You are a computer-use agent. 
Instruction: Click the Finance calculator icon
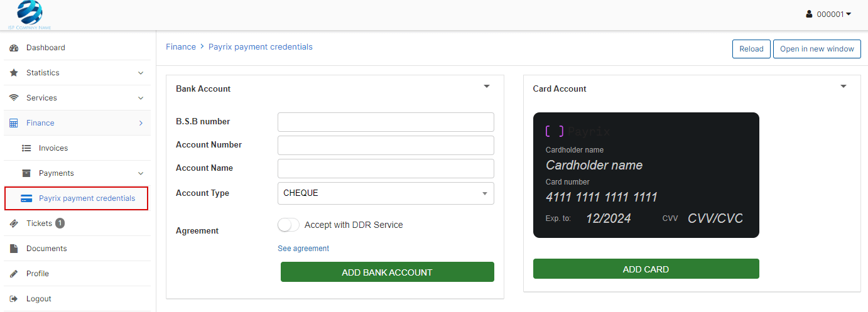tap(14, 123)
